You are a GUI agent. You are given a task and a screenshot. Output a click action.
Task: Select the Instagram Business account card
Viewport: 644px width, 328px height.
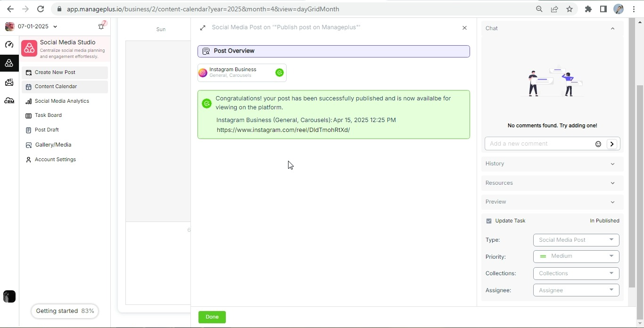pos(242,73)
